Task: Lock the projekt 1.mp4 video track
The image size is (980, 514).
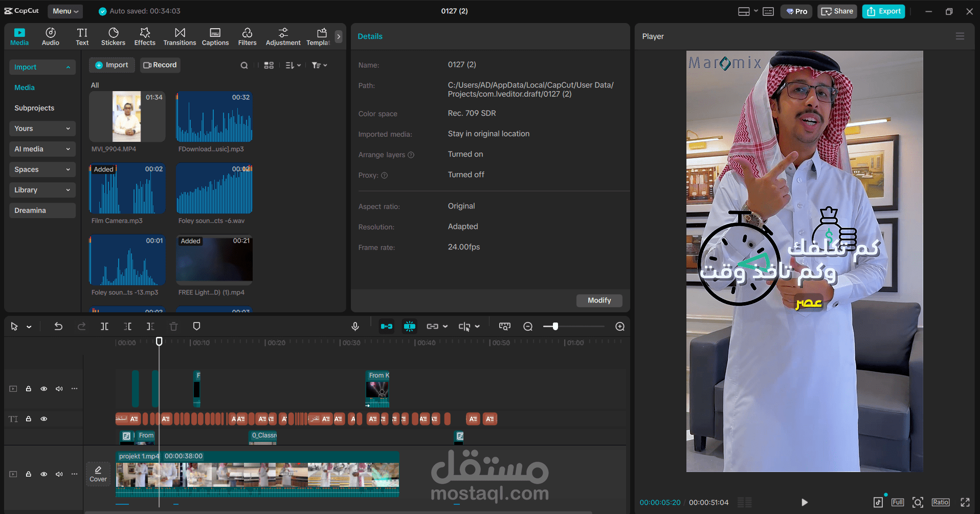Action: point(29,474)
